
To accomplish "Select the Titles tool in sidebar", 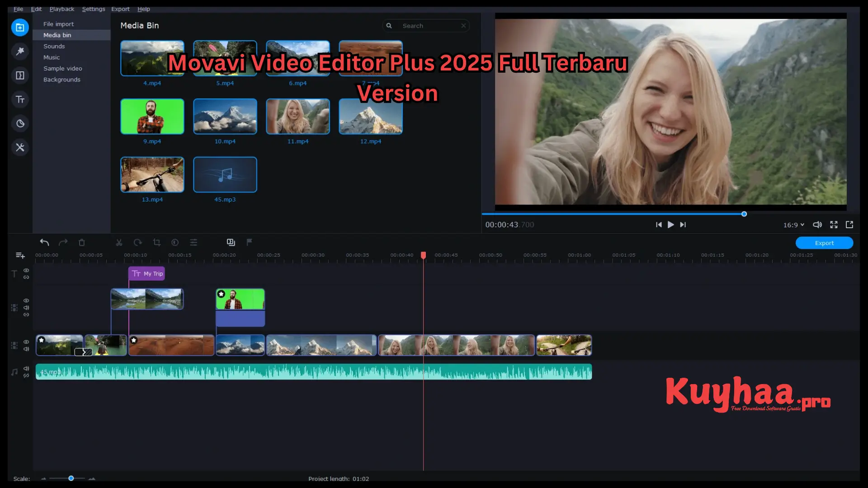I will [x=20, y=99].
